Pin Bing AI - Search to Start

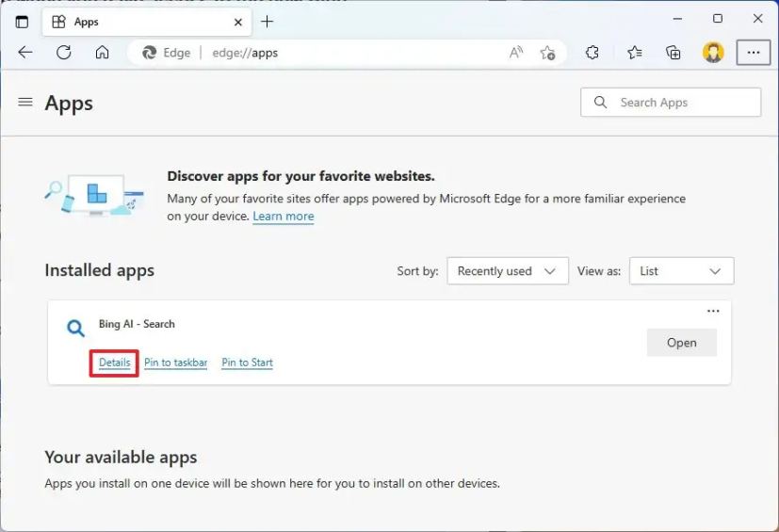click(247, 363)
